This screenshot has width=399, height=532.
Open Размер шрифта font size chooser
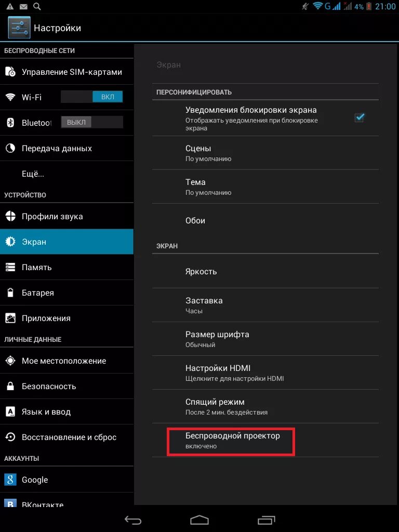(x=265, y=339)
